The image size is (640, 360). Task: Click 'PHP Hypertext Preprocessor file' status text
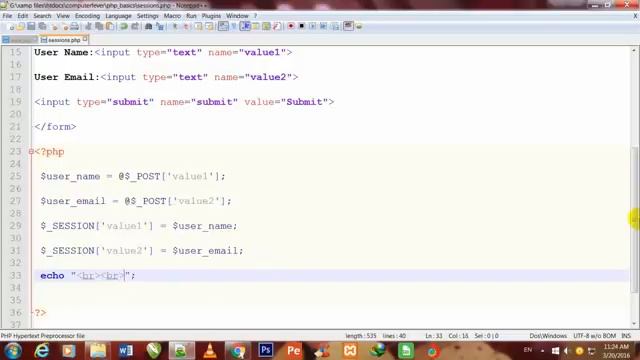point(43,336)
